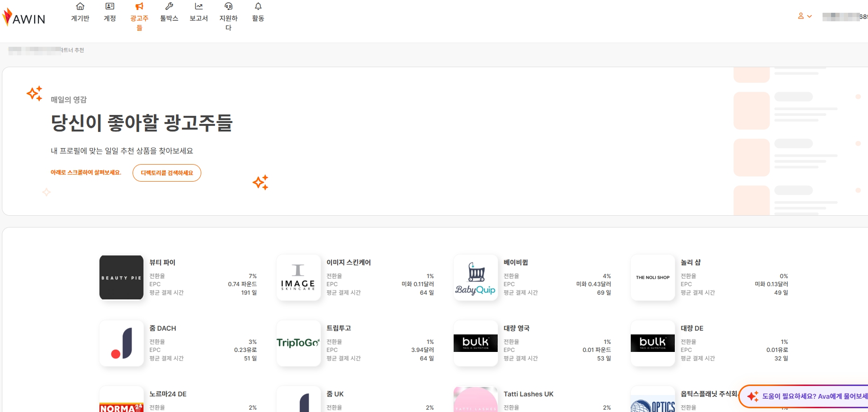This screenshot has width=868, height=412.
Task: Open the 활동 bell icon
Action: coord(258,6)
